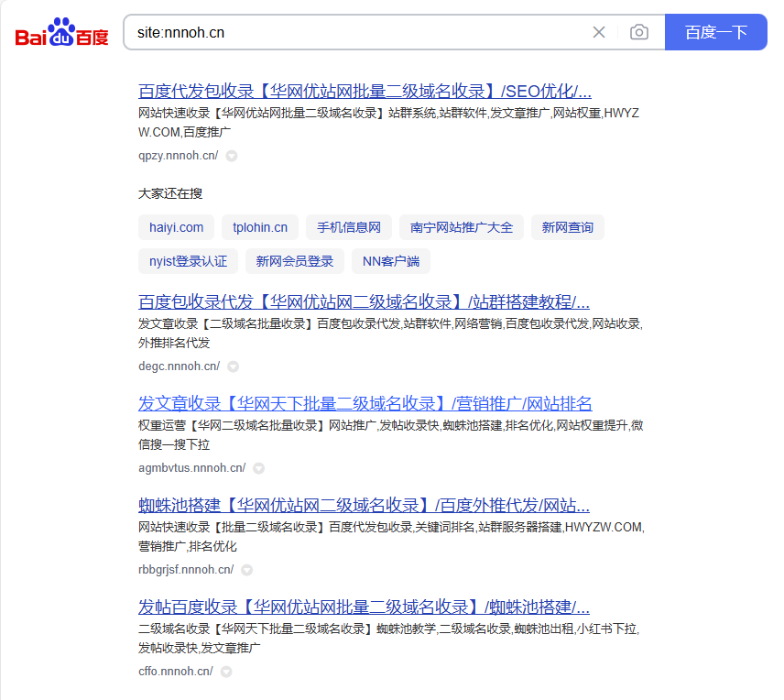This screenshot has height=700, width=784.
Task: Open result titled 发文章收录【华网天下批量二级域名收录】
Action: (365, 403)
